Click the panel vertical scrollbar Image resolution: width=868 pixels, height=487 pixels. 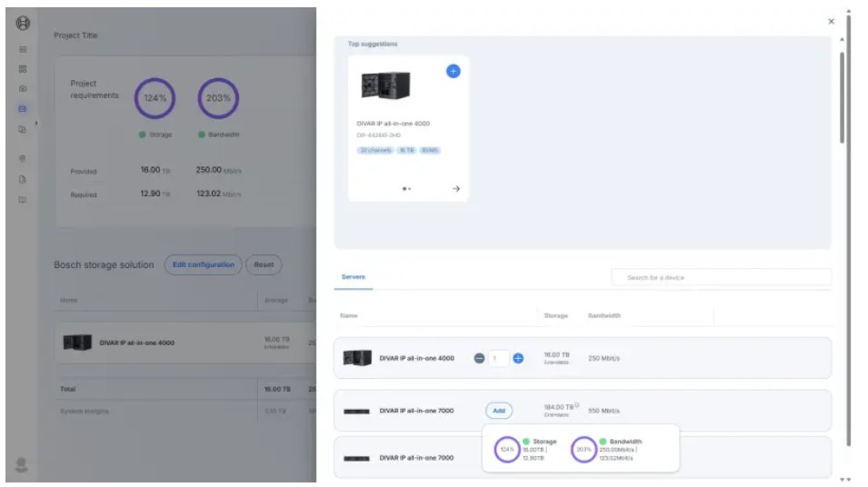click(x=842, y=98)
